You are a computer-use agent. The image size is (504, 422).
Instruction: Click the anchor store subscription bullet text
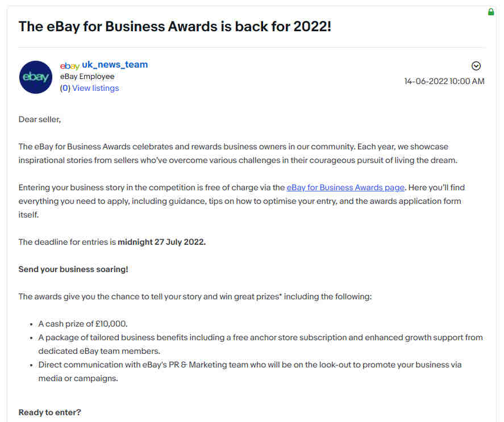tap(260, 344)
